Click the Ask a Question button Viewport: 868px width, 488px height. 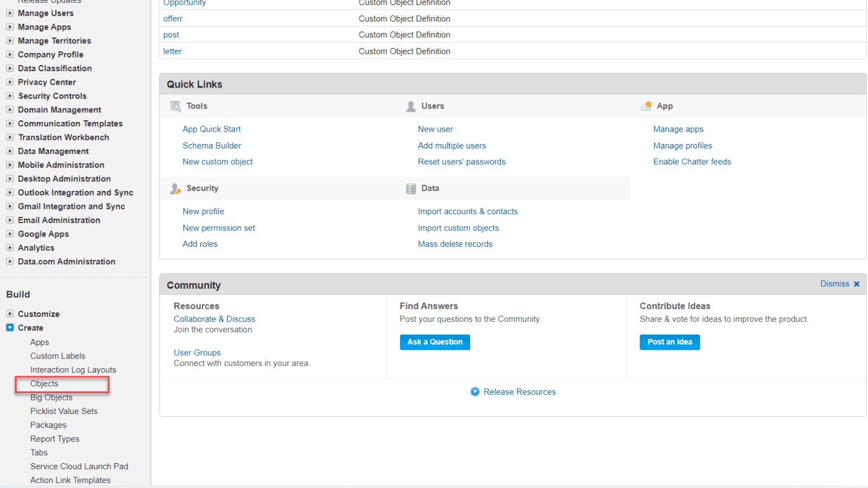(434, 342)
